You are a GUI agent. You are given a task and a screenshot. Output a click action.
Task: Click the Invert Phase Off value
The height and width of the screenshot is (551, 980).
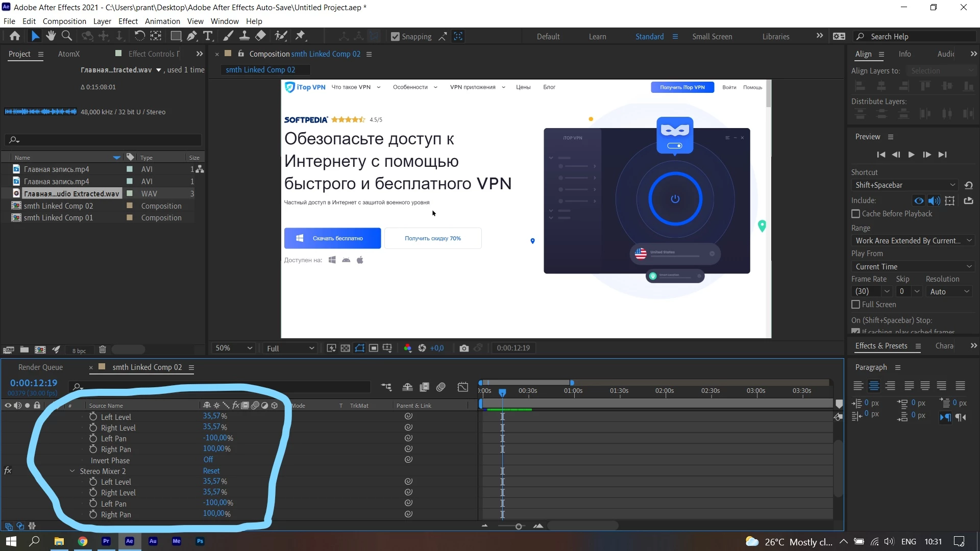pos(208,460)
